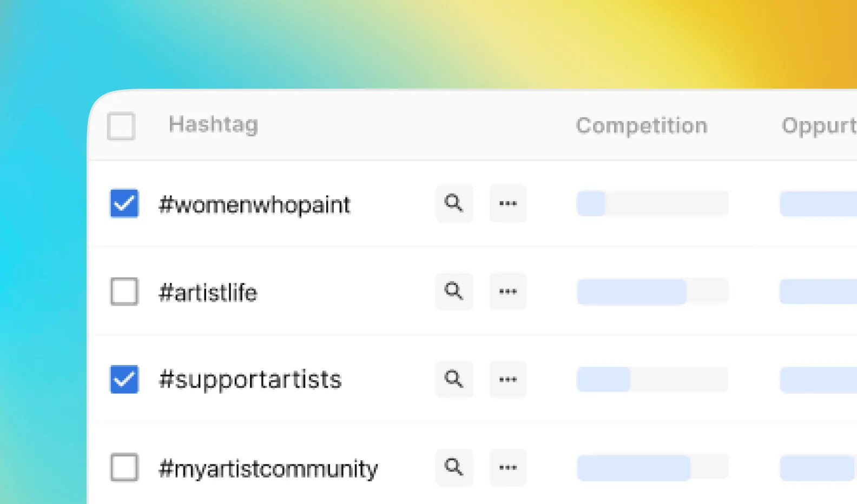Sort by the Competition column header
The height and width of the screenshot is (504, 857).
[642, 125]
